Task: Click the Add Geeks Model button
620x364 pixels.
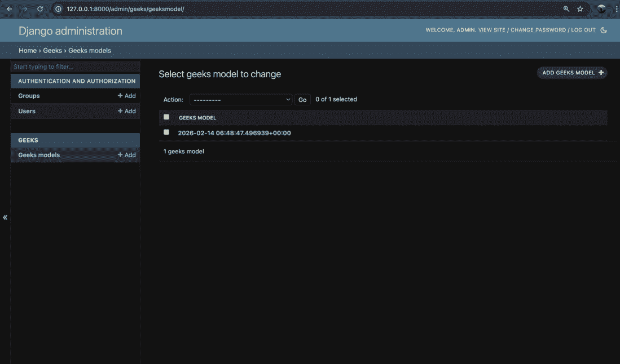Action: tap(571, 73)
